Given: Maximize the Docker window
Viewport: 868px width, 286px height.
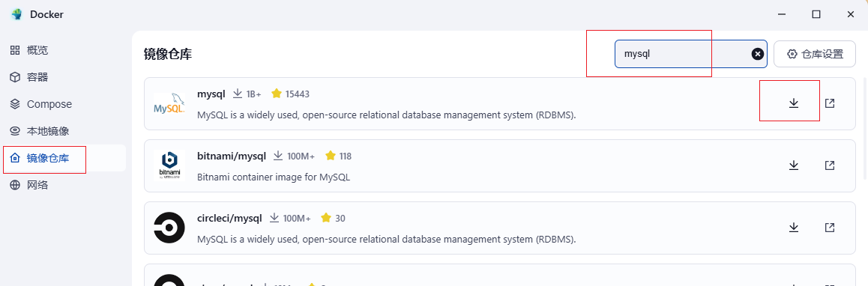Looking at the screenshot, I should tap(816, 14).
